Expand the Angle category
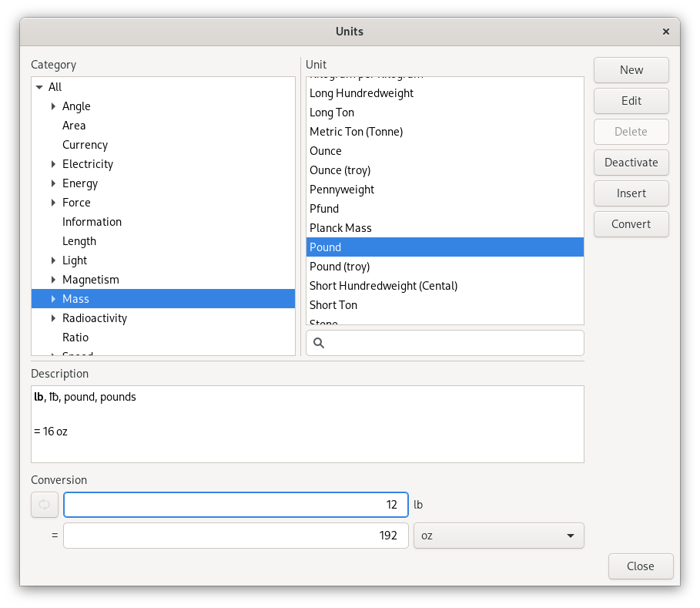The image size is (700, 608). pyautogui.click(x=53, y=106)
